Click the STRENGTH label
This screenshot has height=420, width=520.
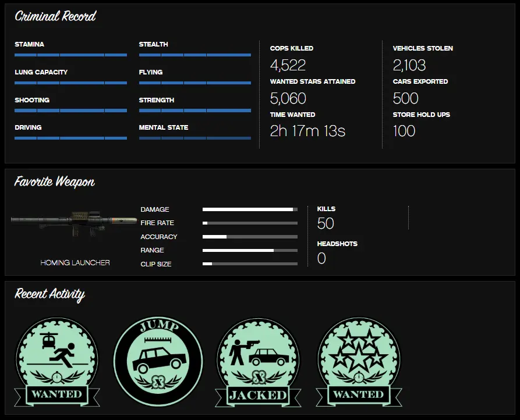pos(156,100)
